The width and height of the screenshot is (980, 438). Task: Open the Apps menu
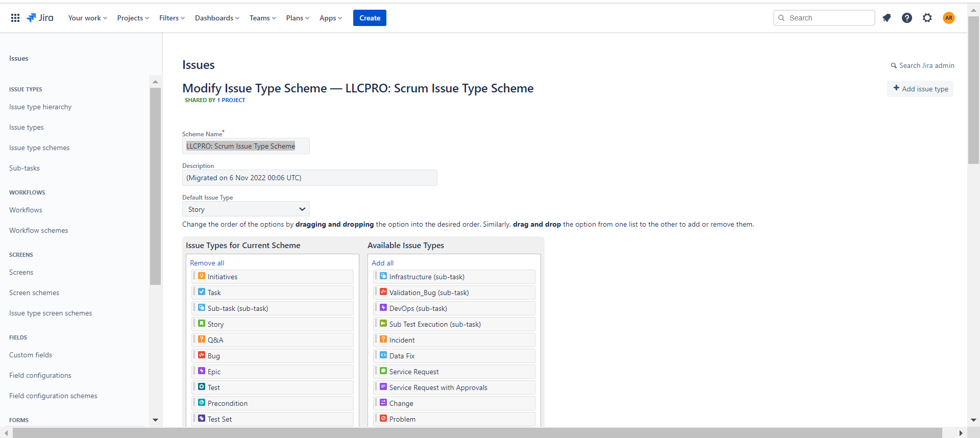(331, 18)
